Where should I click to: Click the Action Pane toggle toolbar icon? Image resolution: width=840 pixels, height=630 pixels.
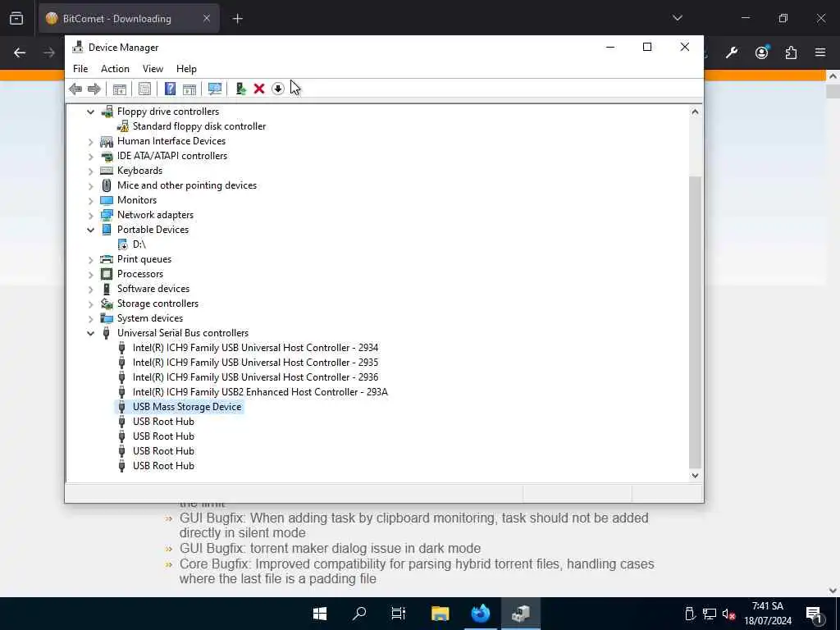(x=189, y=89)
